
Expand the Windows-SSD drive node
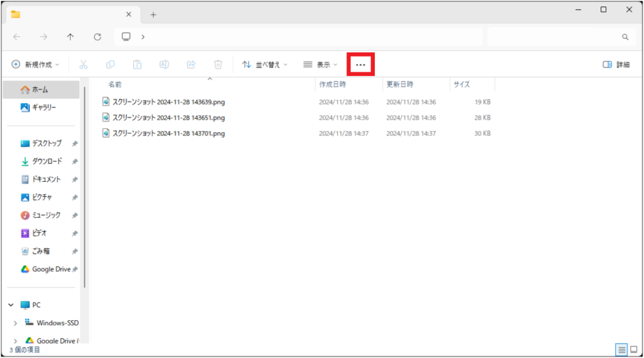pyautogui.click(x=16, y=323)
